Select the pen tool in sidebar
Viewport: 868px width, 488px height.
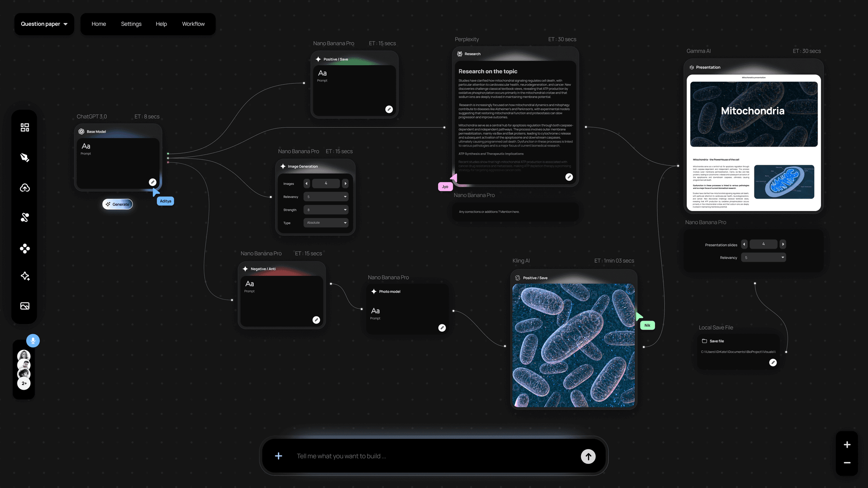[25, 158]
